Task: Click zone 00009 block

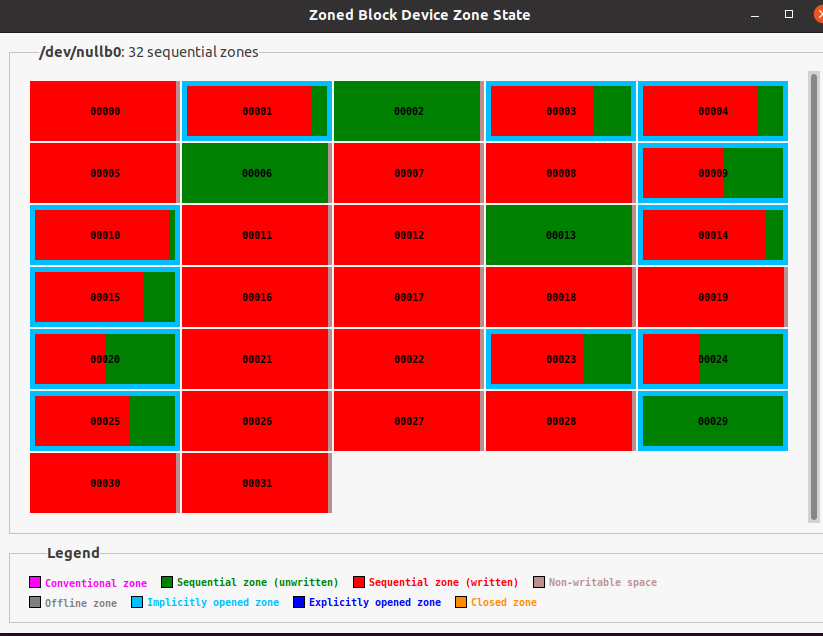Action: click(713, 173)
